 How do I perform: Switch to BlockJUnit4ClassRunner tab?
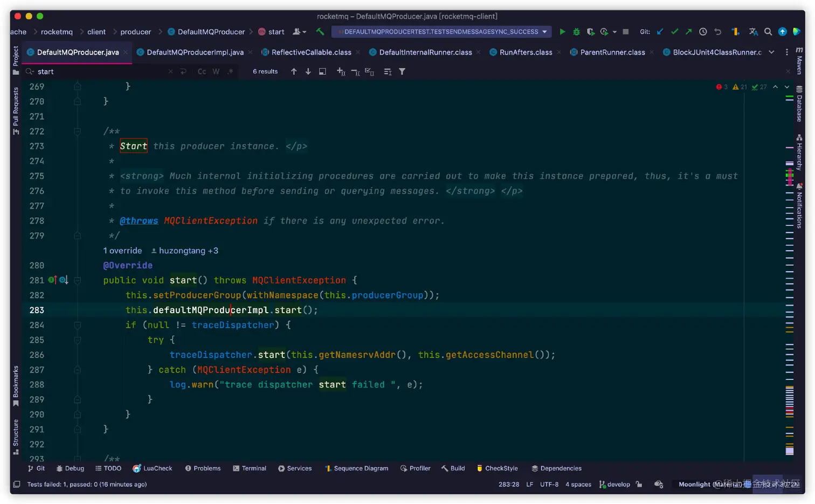point(712,52)
